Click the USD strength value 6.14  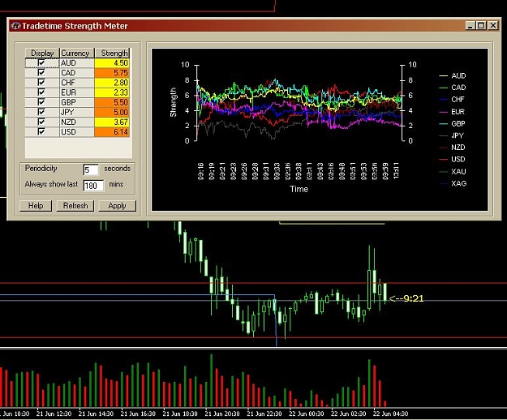(x=112, y=132)
